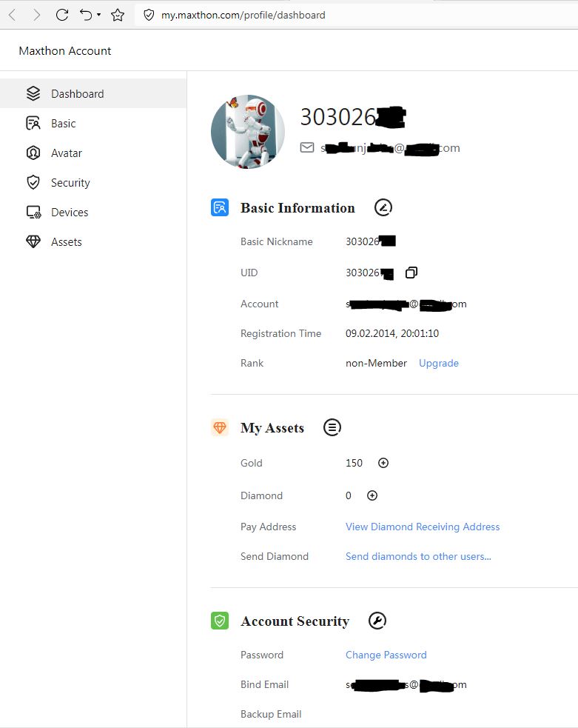Add Diamond using the plus icon

[x=372, y=495]
